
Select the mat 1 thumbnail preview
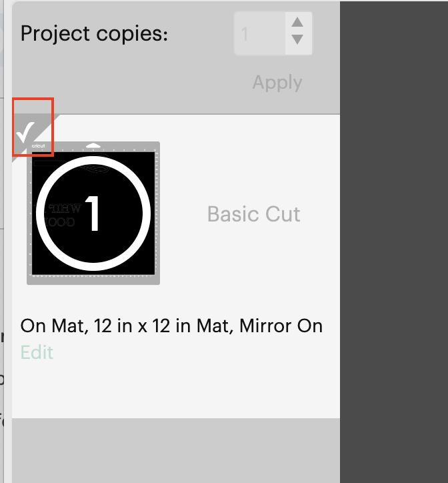point(93,213)
